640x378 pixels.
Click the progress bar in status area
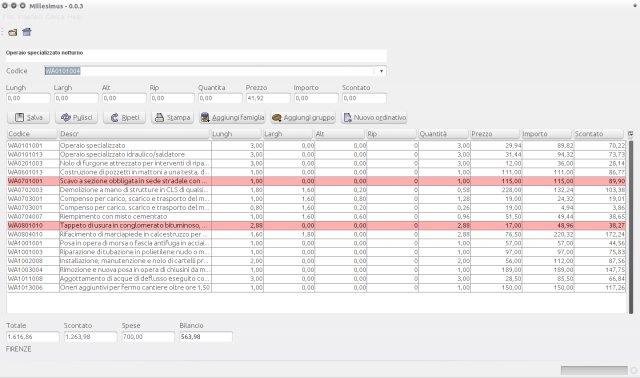(x=594, y=370)
